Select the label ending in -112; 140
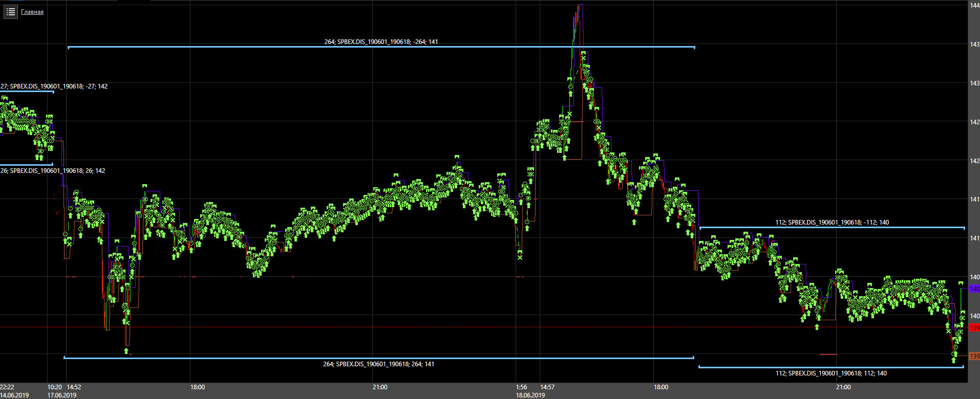980x399 pixels. 832,223
